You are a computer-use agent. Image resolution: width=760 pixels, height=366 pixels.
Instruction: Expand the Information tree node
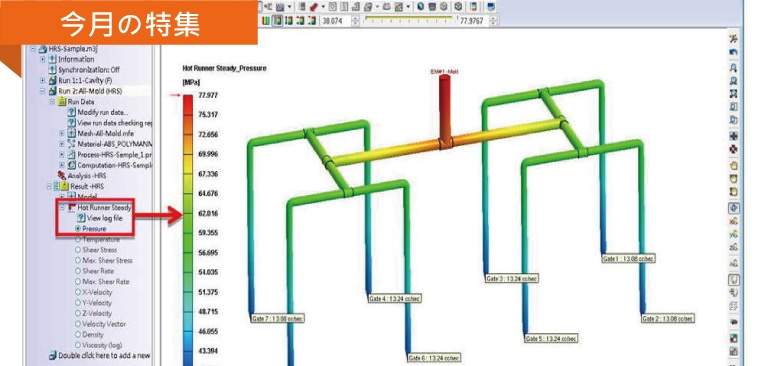click(43, 59)
